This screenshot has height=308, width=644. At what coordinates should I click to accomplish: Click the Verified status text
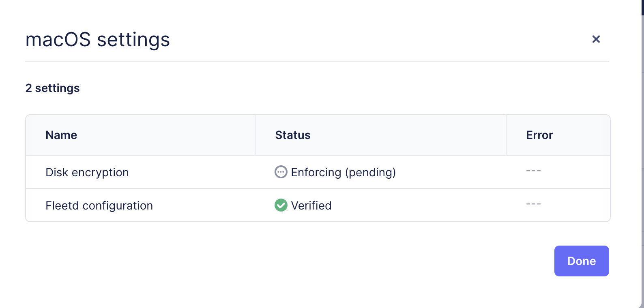311,205
